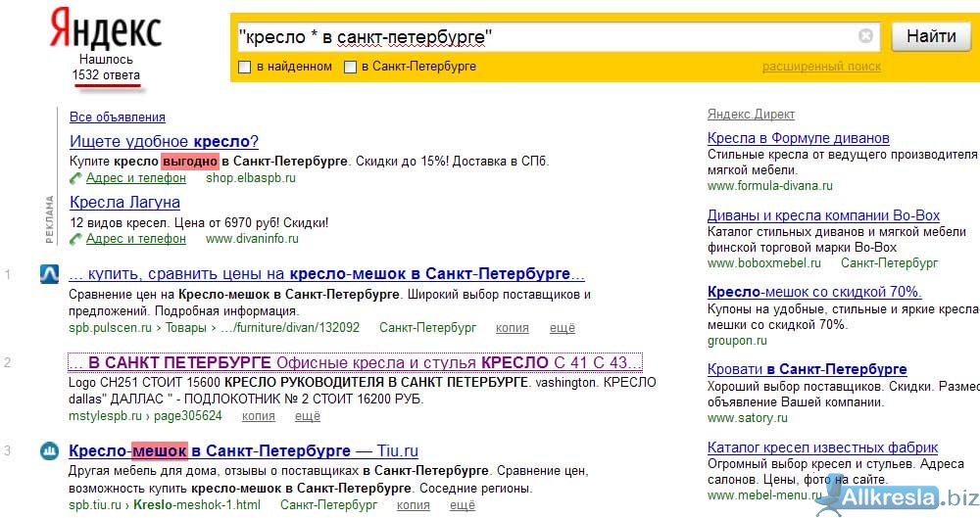
Task: Click the pulscen favicon beside result 1
Action: [49, 273]
